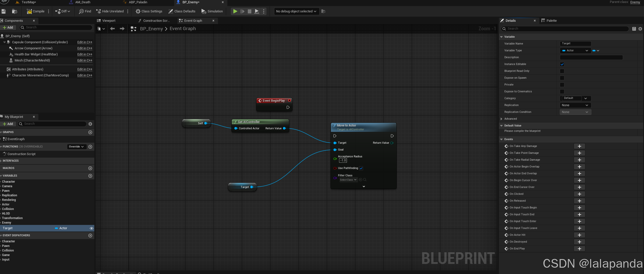Click Find in the toolbar
Screen dimensions: 644x274
coord(85,11)
